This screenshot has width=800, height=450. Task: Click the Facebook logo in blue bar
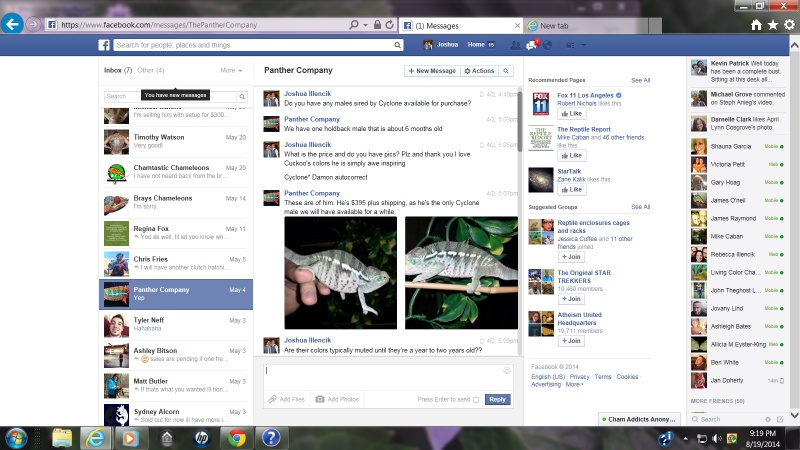(104, 45)
